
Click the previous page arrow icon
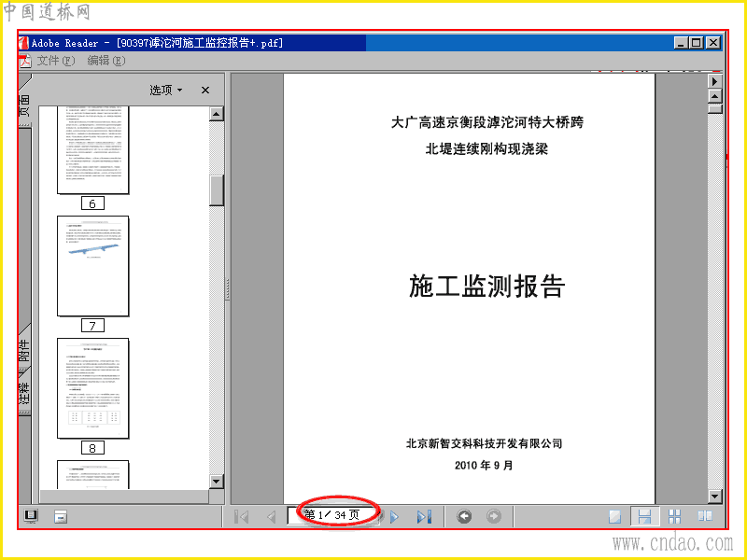click(272, 517)
